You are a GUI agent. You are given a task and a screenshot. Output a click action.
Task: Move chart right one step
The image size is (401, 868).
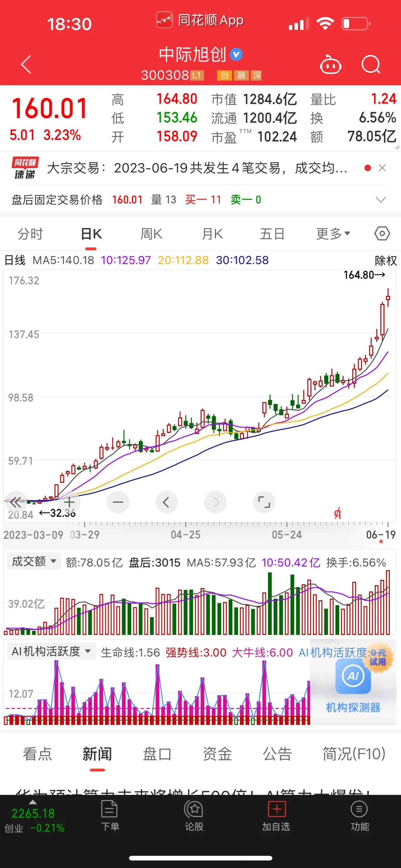click(216, 502)
